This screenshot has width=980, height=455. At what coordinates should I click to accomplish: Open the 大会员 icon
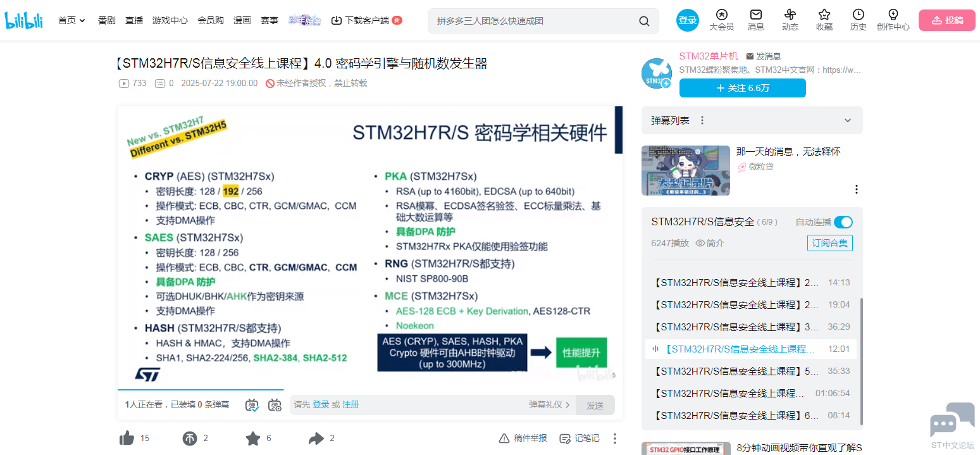point(721,15)
